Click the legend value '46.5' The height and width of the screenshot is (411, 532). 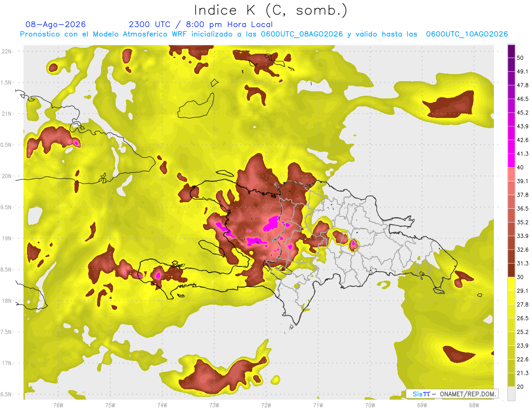click(x=523, y=99)
